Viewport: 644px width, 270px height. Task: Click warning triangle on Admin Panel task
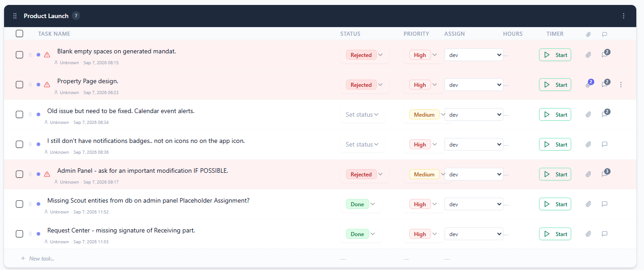47,174
